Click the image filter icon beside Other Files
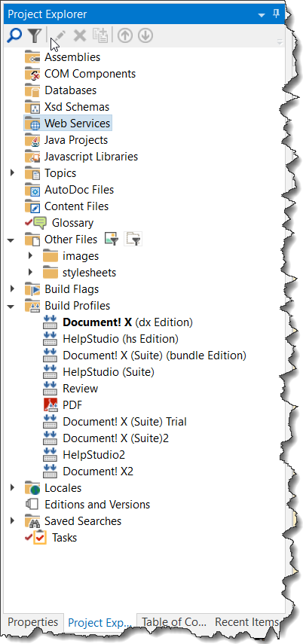This screenshot has width=303, height=644. click(112, 239)
